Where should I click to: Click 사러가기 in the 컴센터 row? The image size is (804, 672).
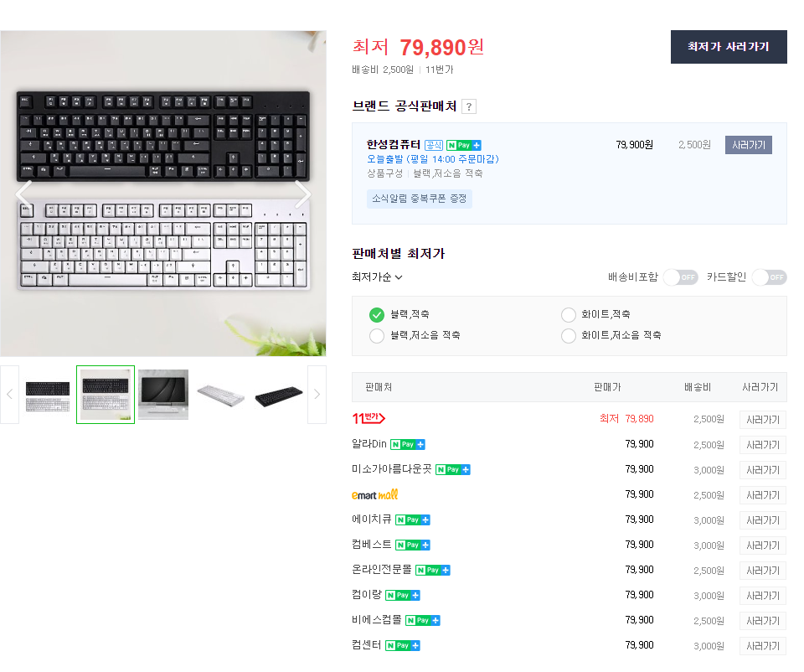coord(762,646)
